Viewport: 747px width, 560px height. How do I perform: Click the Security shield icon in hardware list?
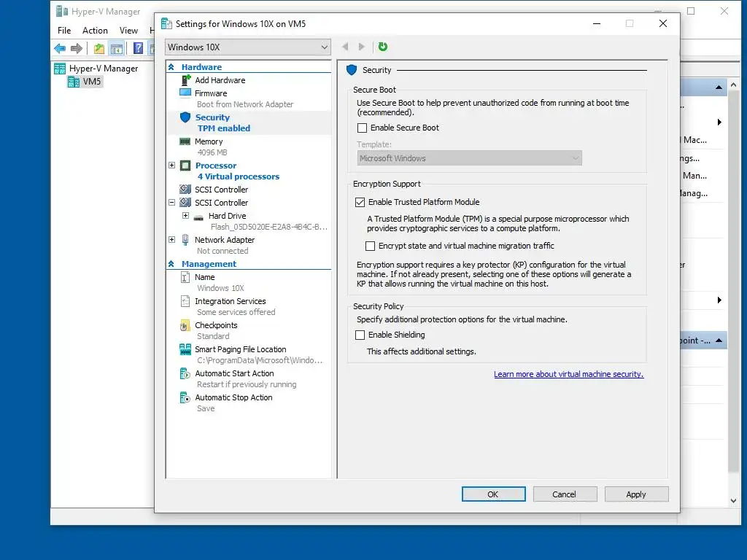point(185,117)
